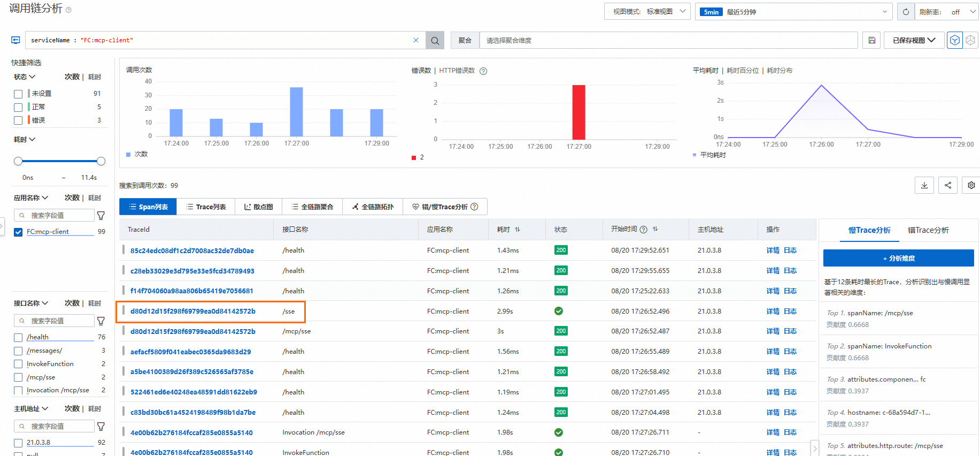Click the 搜索字段值 field under 应用名称

click(54, 215)
